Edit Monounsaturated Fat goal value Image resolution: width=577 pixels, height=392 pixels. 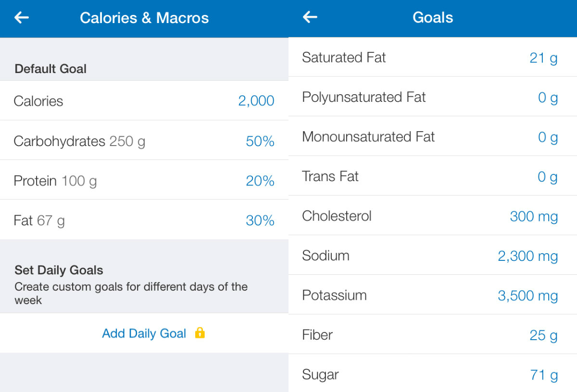click(548, 137)
